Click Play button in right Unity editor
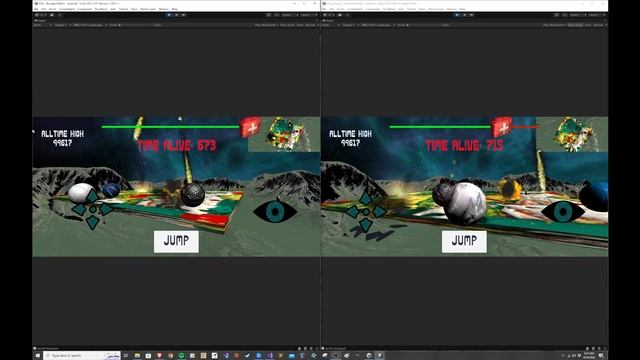 [x=457, y=15]
